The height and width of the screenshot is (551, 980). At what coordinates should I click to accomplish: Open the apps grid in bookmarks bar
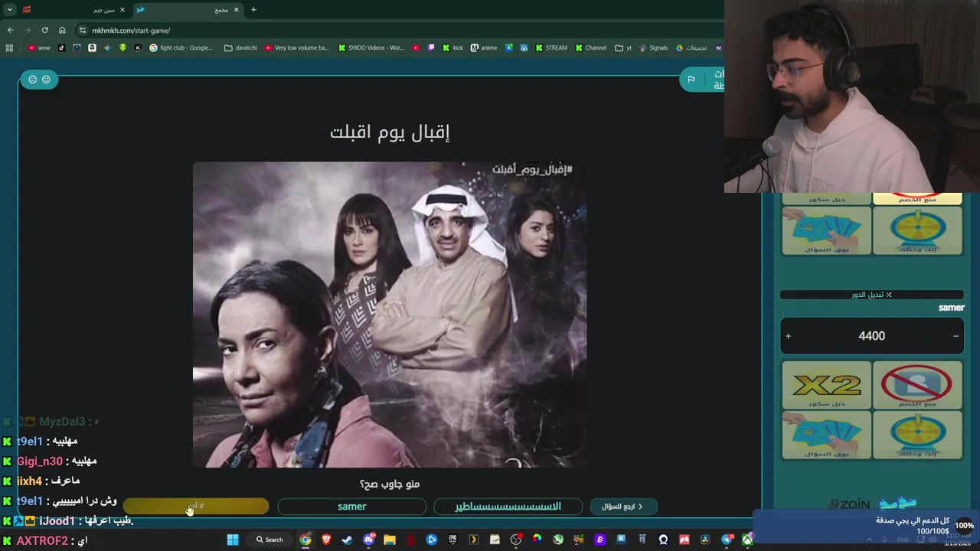9,47
